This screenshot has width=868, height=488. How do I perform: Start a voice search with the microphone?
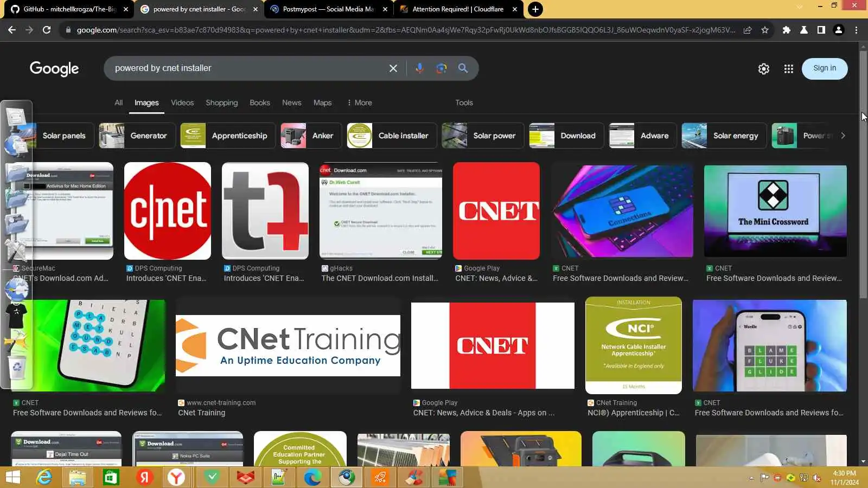[x=419, y=68]
